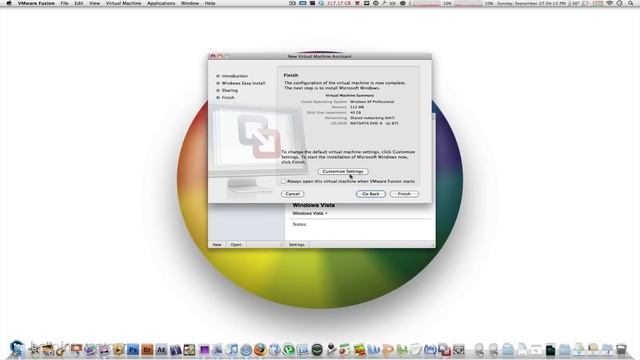
Task: Open the Applications menu
Action: (x=161, y=3)
